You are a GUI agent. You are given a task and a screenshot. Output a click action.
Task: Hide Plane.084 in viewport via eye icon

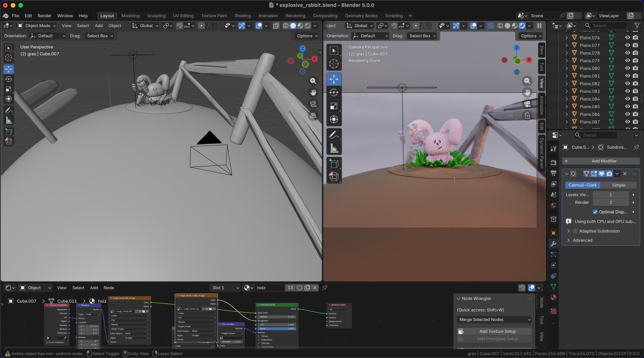(x=627, y=99)
